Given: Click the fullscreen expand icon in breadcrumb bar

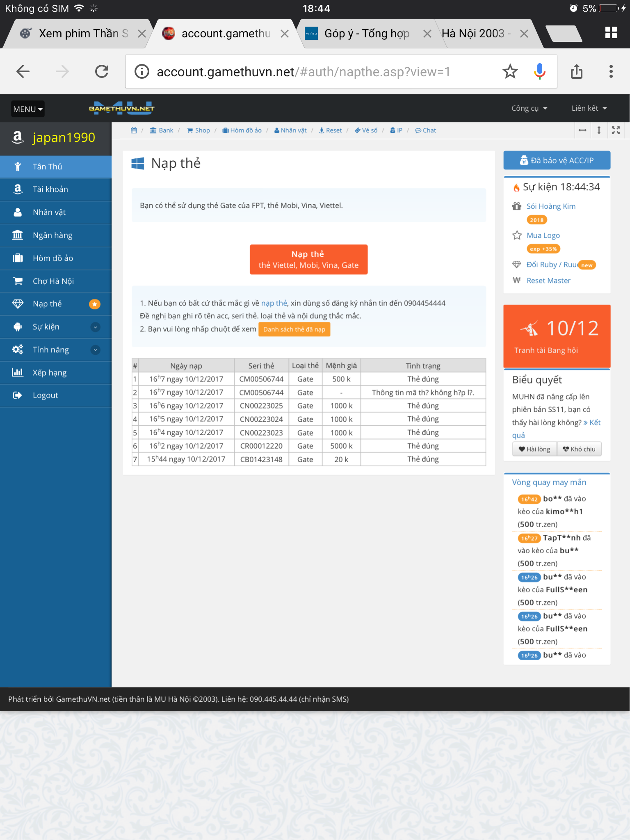Looking at the screenshot, I should coord(616,130).
